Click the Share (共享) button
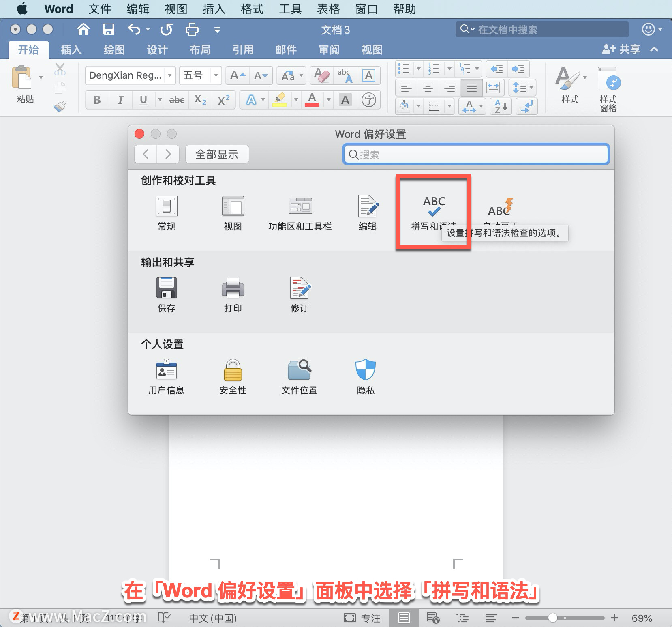The image size is (672, 627). (x=621, y=49)
